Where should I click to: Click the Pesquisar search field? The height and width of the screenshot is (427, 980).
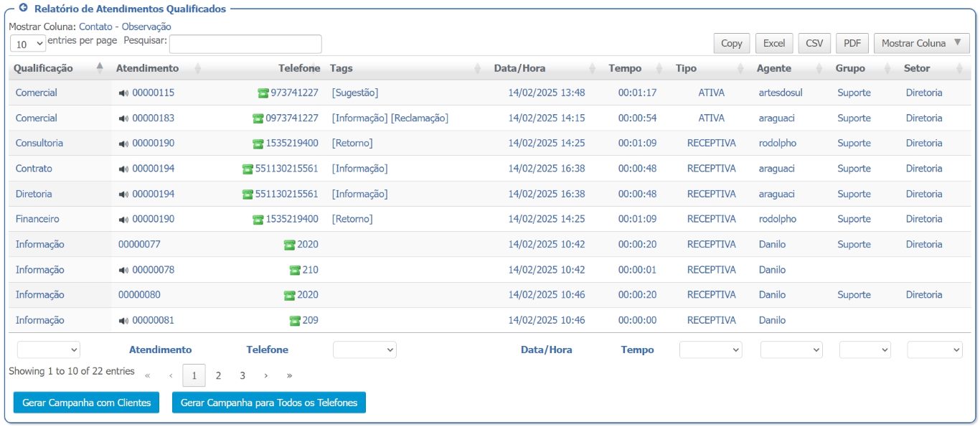click(x=245, y=44)
